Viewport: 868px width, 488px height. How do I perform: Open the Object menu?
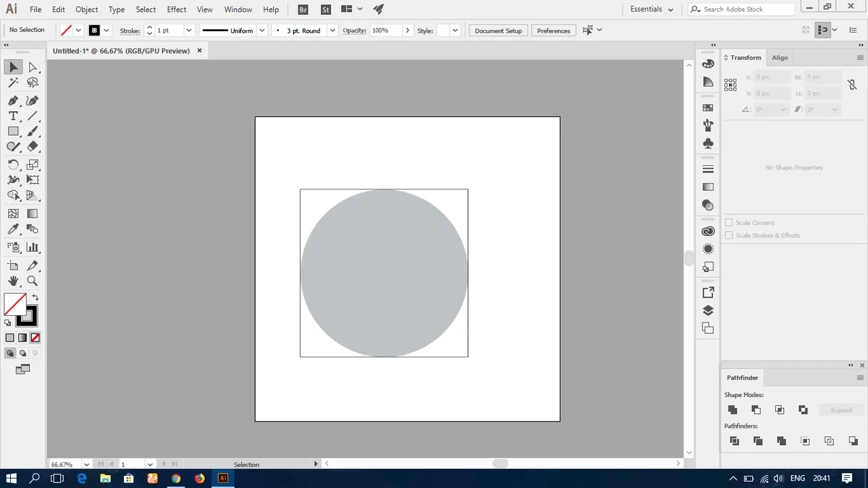coord(87,9)
